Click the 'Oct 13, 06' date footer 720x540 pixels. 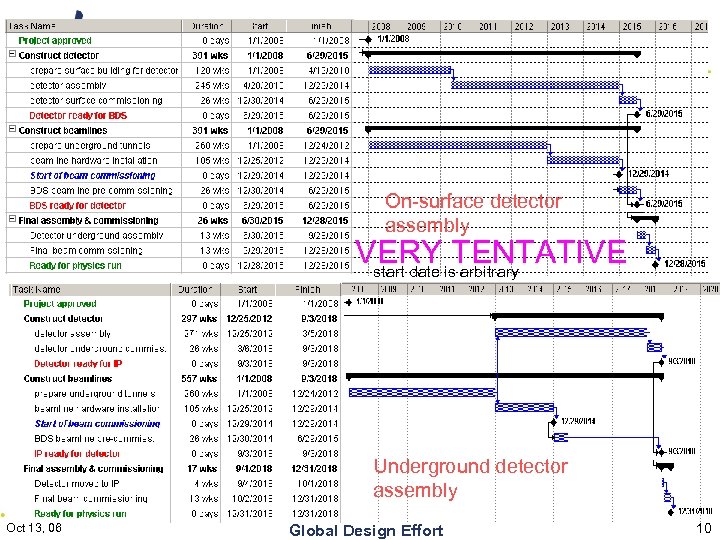pyautogui.click(x=34, y=528)
